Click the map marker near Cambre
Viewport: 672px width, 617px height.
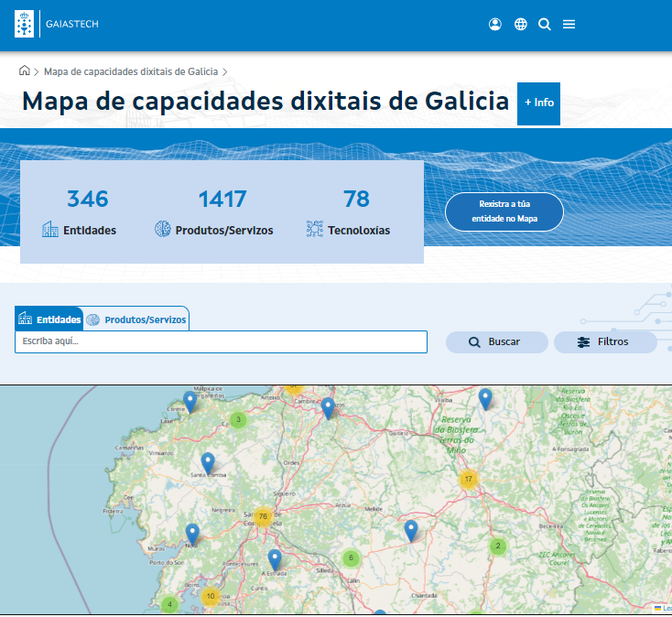coord(328,408)
